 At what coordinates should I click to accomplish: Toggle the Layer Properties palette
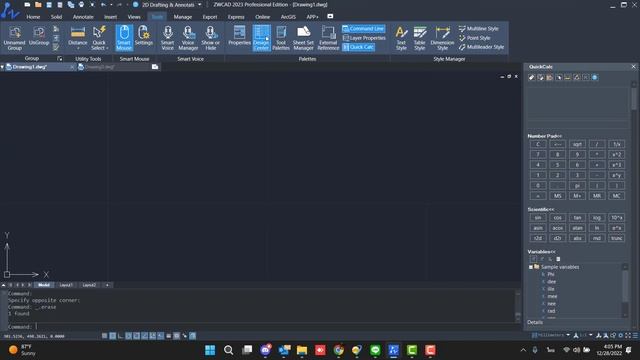[364, 38]
